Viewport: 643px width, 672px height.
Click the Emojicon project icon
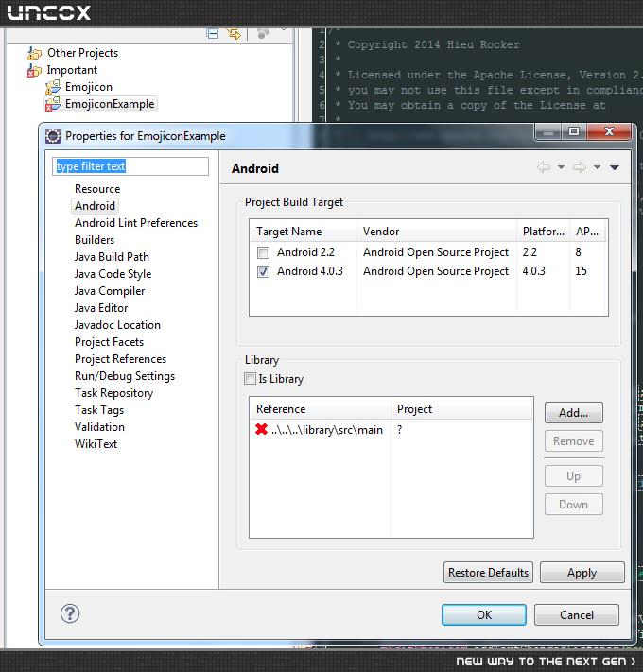(53, 87)
